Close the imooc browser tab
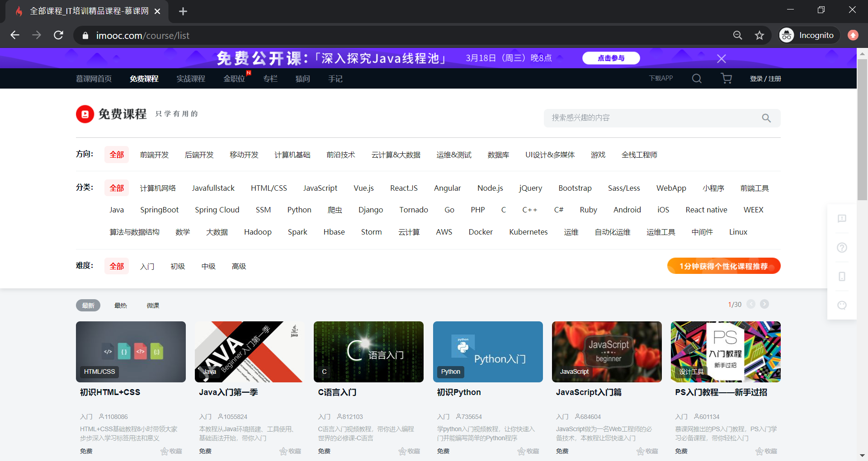 click(157, 11)
